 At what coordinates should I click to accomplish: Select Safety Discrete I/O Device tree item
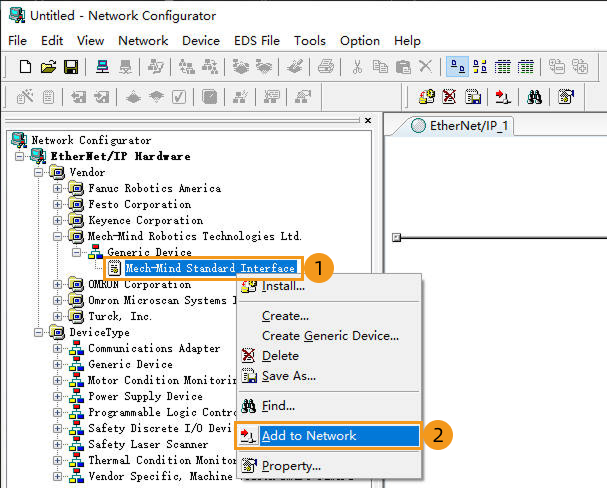pyautogui.click(x=162, y=428)
